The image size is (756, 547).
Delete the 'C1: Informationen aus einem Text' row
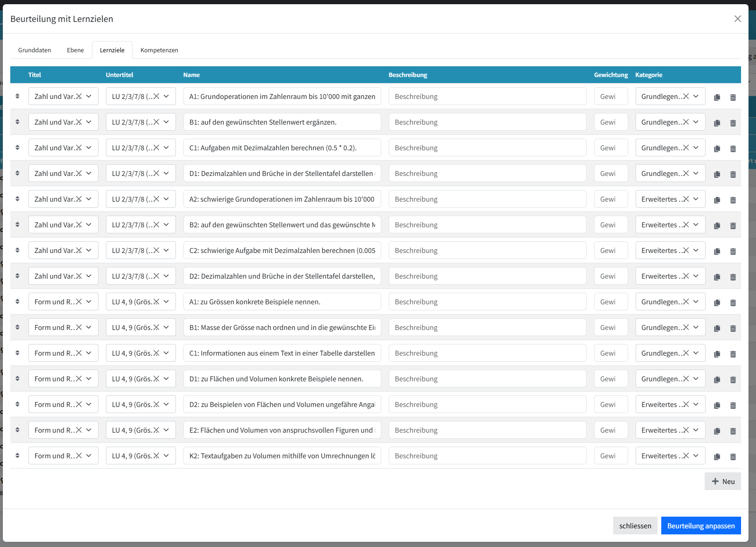pos(733,354)
